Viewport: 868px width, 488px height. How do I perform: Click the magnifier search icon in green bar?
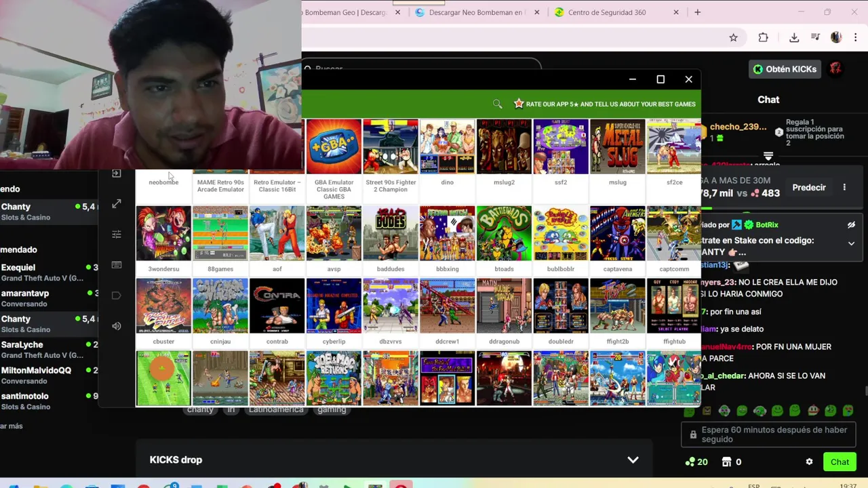tap(498, 104)
